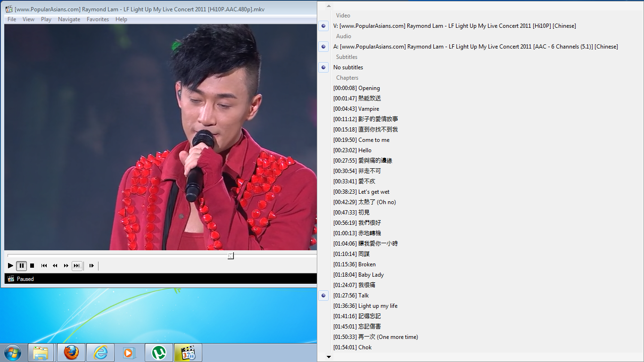Select the AAC 6 Channels audio track
Screen dimensions: 644x362
pos(480,47)
